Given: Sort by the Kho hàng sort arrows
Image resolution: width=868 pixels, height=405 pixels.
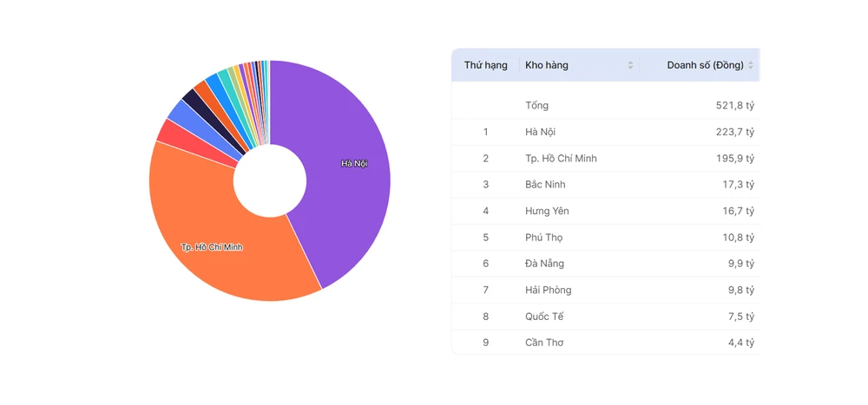Looking at the screenshot, I should tap(630, 65).
